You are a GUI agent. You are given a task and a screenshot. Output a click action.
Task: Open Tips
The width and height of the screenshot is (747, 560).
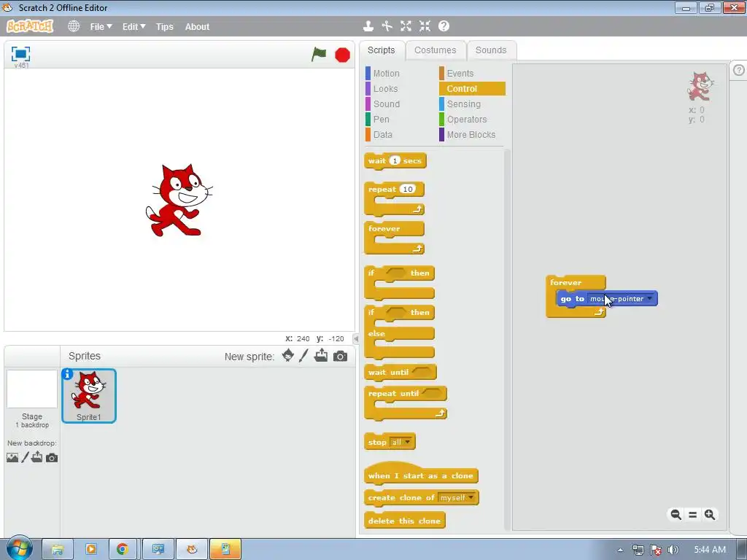[x=164, y=27]
